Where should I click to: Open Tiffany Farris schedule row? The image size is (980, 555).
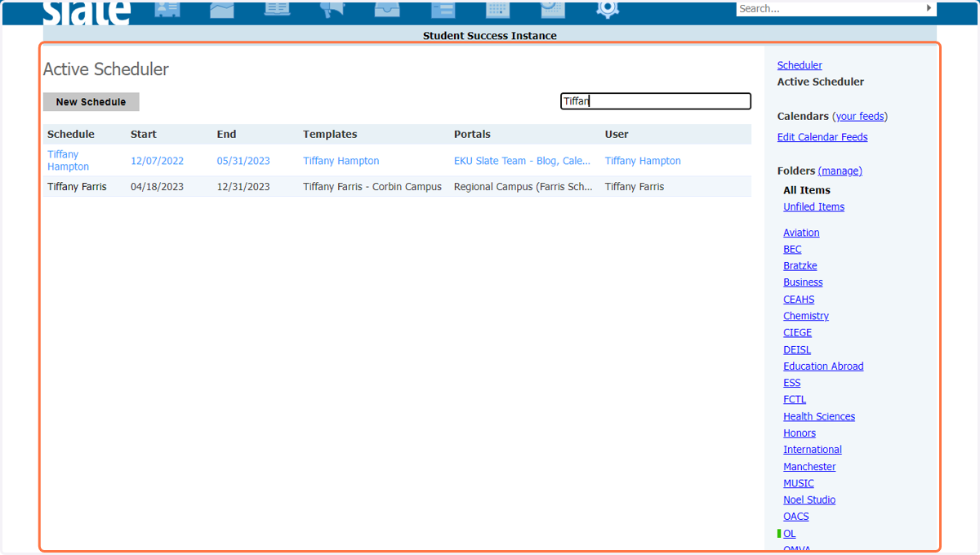click(397, 187)
